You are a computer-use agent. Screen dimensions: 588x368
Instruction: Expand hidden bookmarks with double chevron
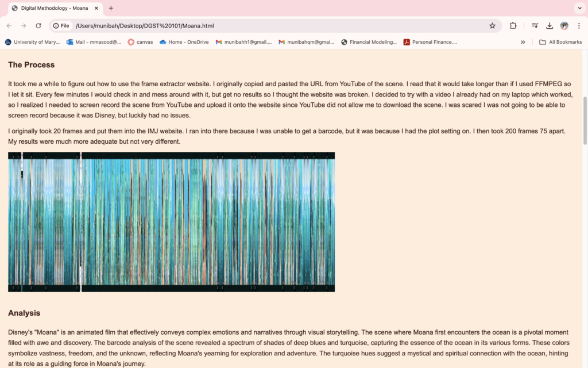[523, 42]
